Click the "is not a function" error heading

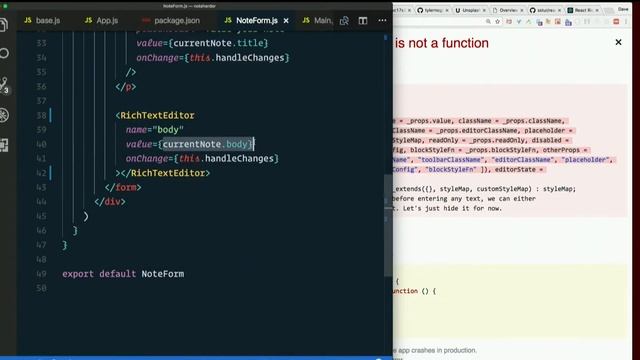point(442,43)
